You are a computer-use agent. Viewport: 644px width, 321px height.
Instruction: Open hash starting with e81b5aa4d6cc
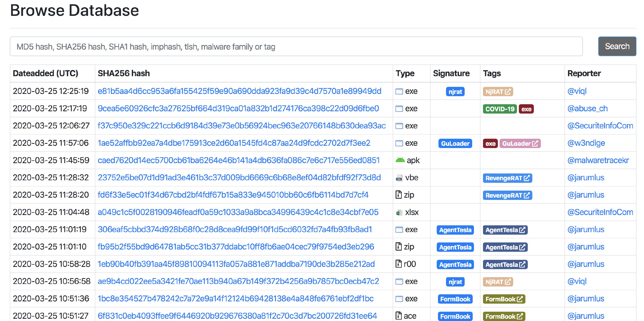(x=239, y=91)
